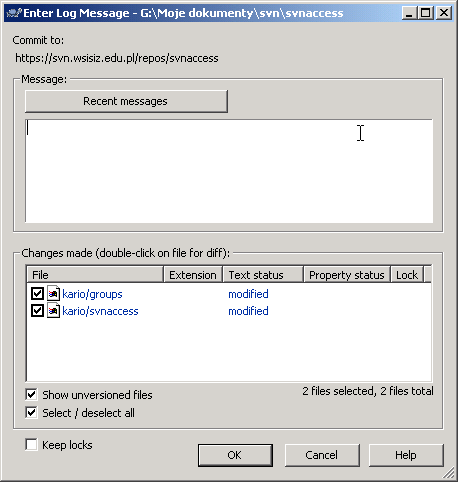Focus the log message text area
The height and width of the screenshot is (482, 458).
pos(229,171)
